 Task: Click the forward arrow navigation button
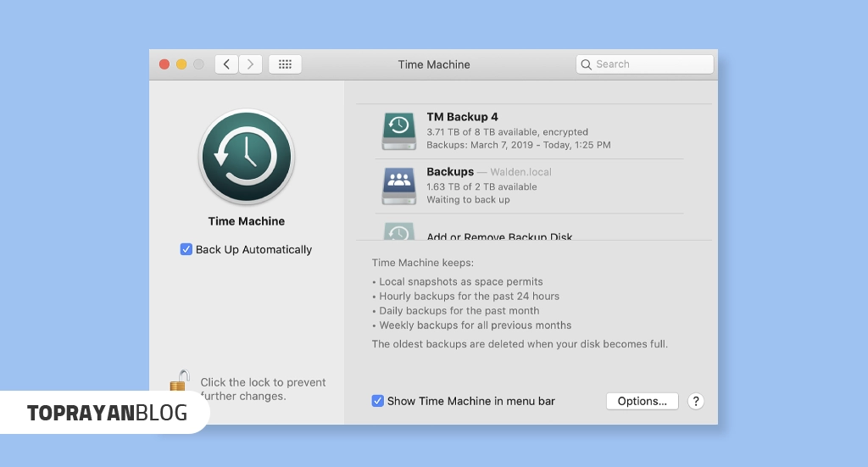click(x=250, y=64)
